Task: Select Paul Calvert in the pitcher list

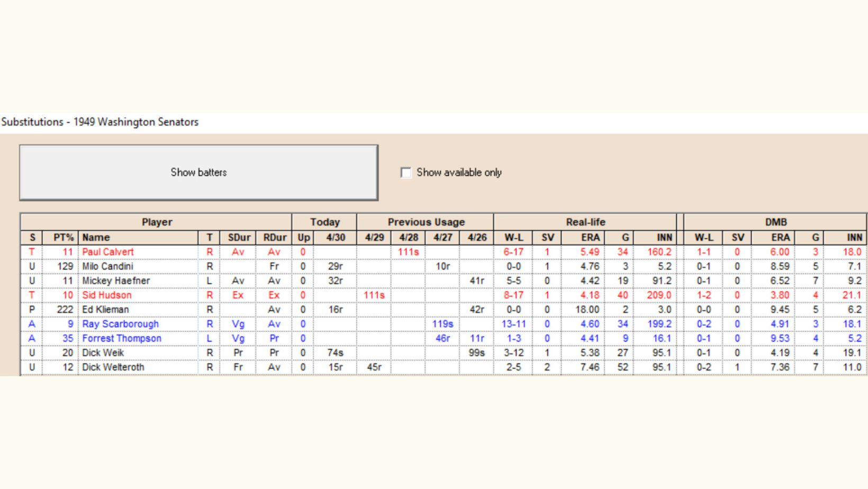Action: pos(108,252)
